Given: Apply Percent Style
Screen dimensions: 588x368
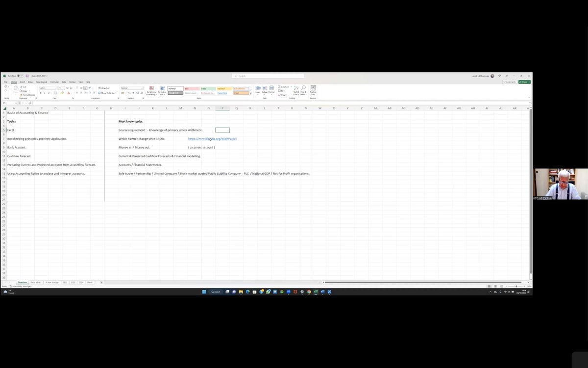Looking at the screenshot, I should (x=129, y=93).
